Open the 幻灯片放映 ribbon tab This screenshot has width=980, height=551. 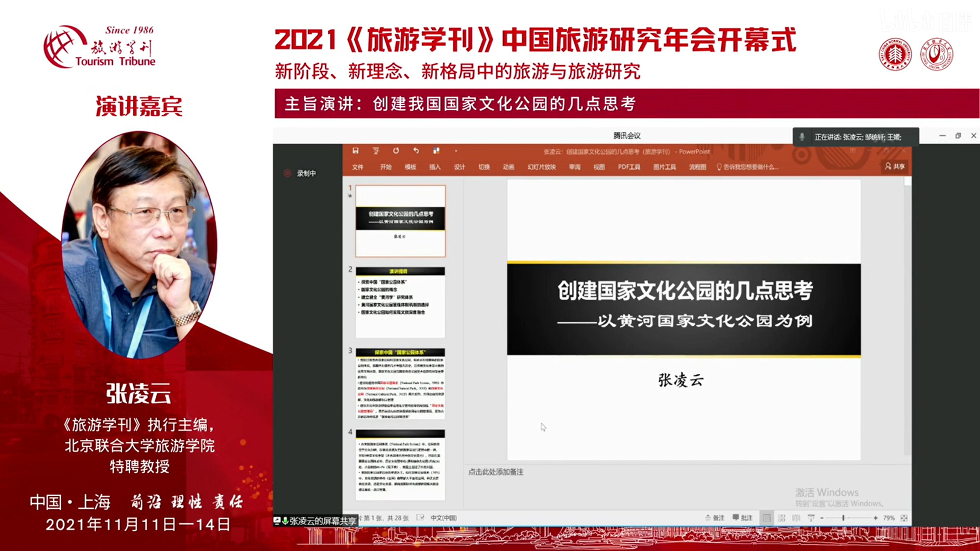point(541,167)
